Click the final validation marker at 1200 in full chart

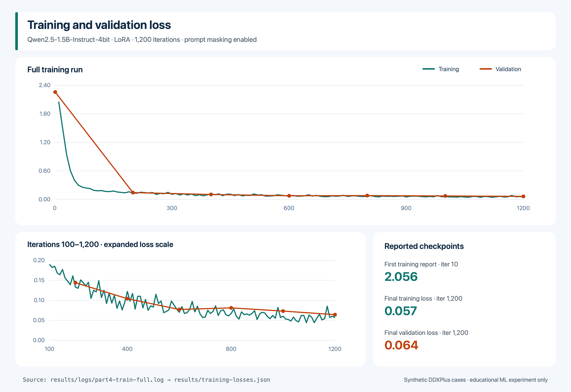tap(523, 196)
